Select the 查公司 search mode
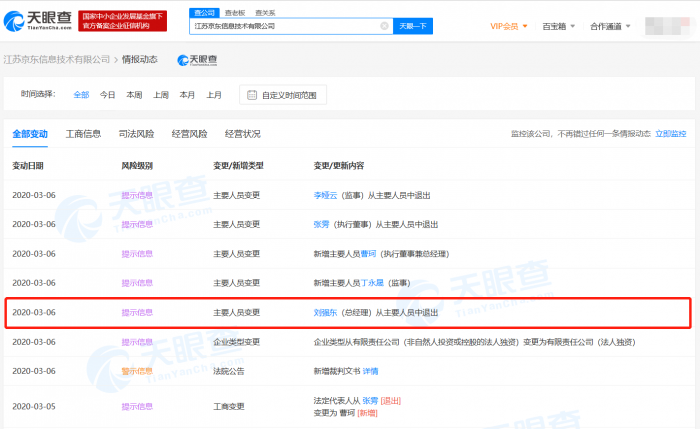This screenshot has width=700, height=429. [x=204, y=13]
